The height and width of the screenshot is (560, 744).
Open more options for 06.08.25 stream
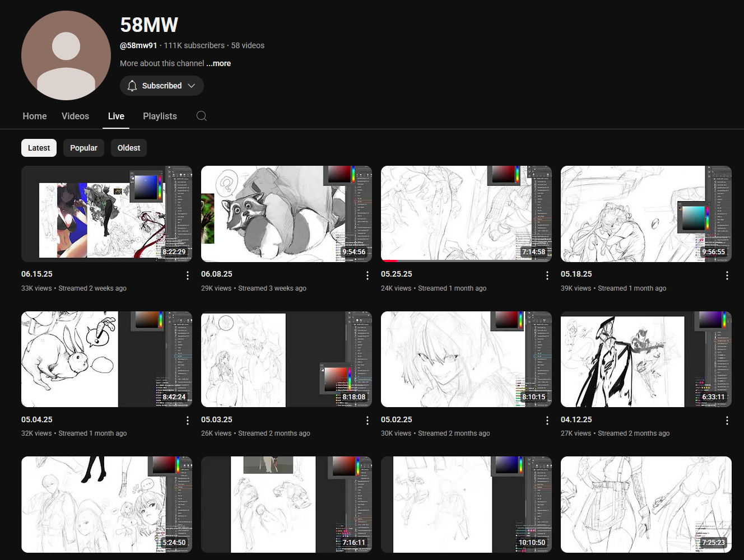click(x=368, y=276)
